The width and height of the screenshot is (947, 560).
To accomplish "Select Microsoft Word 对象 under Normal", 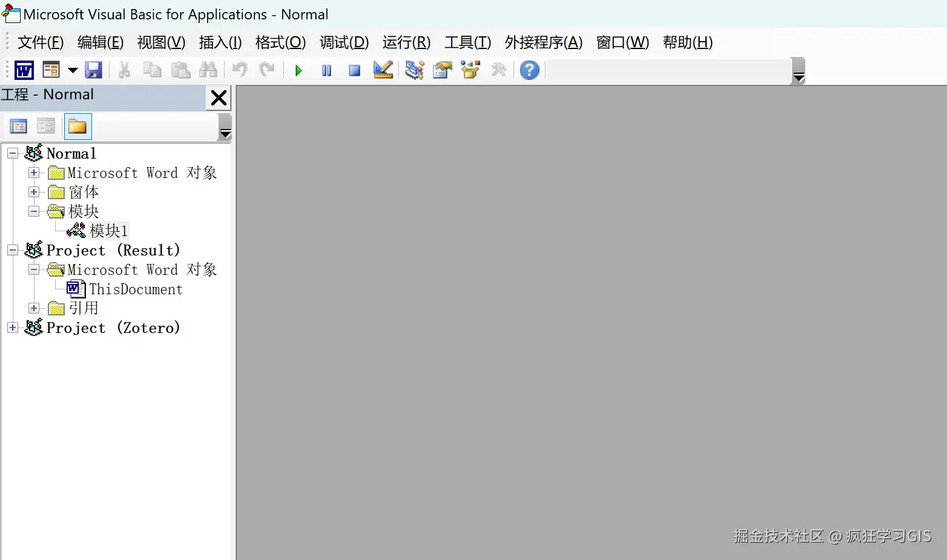I will pyautogui.click(x=142, y=173).
